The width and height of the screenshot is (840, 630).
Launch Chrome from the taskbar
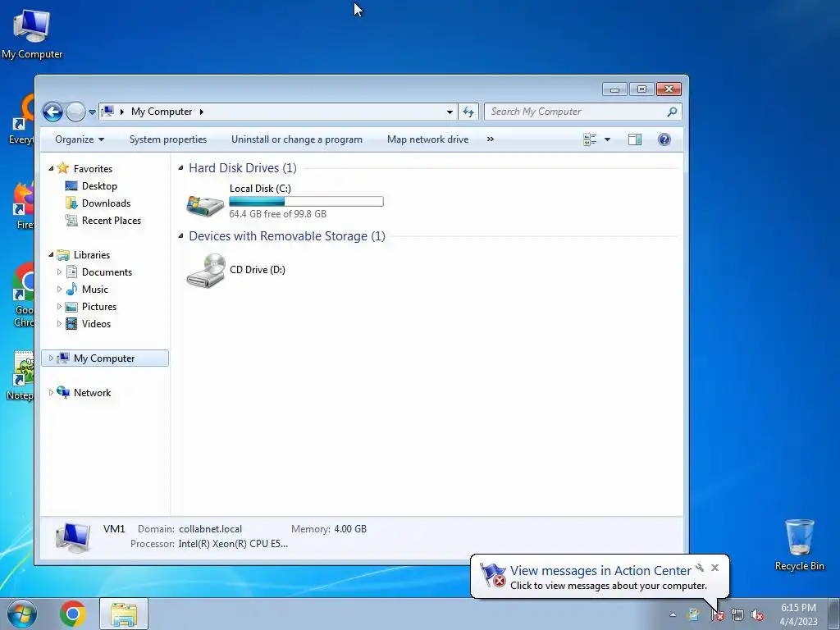[x=73, y=614]
